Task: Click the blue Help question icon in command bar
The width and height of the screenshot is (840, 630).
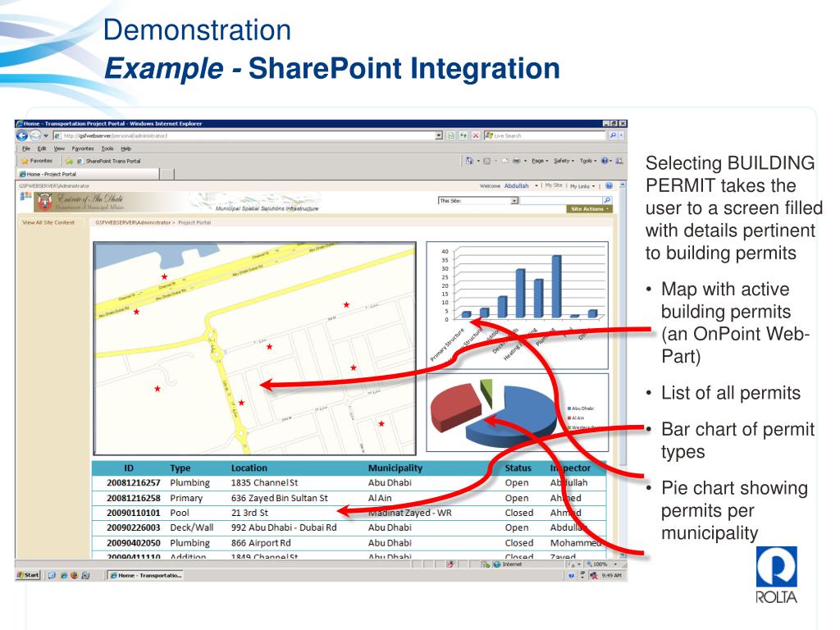Action: coord(605,161)
